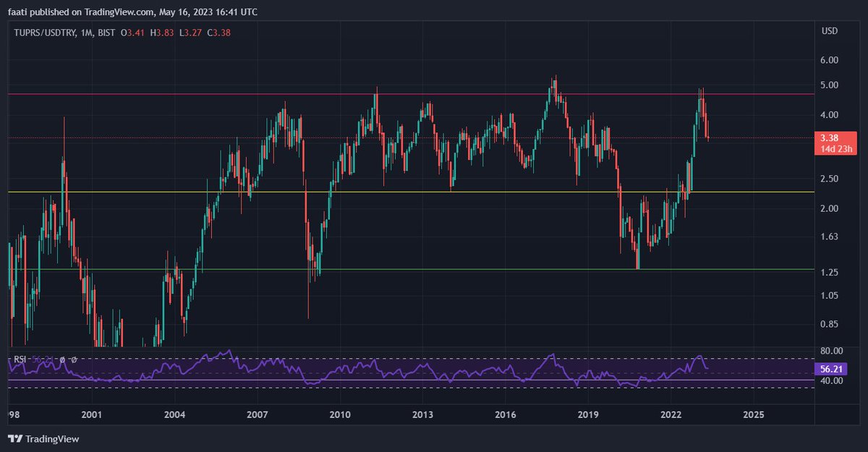Screen dimensions: 868x452
Task: Click the 5.00 price axis label
Action: tap(829, 85)
